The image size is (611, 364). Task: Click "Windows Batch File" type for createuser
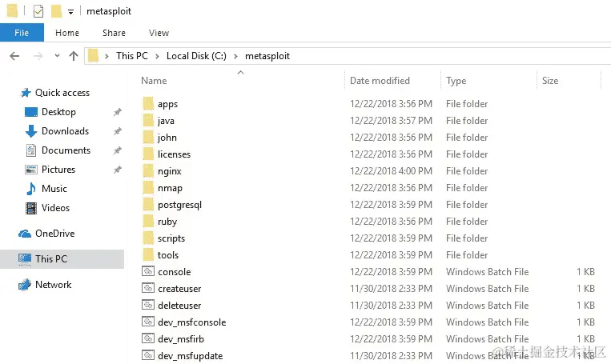[487, 289]
